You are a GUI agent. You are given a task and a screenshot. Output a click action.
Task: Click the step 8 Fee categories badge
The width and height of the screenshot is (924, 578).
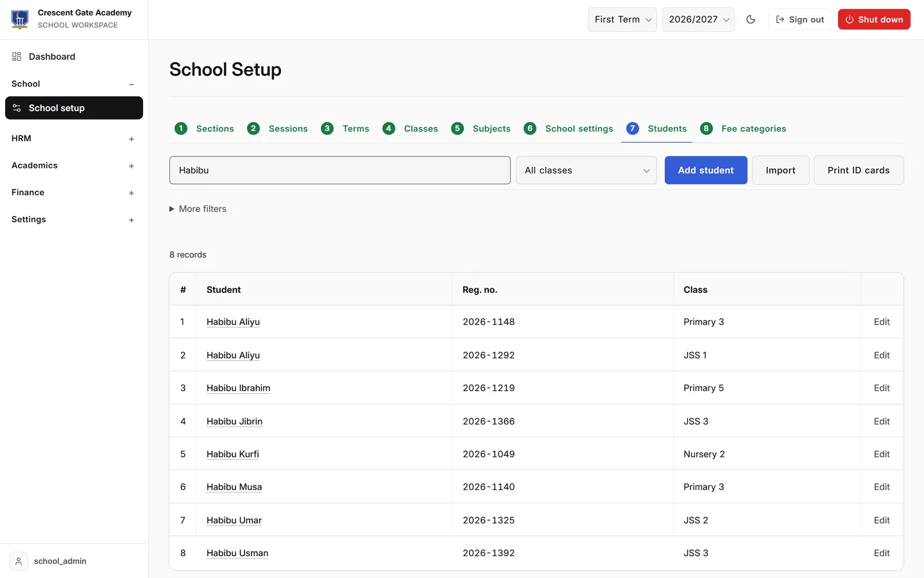pos(706,128)
